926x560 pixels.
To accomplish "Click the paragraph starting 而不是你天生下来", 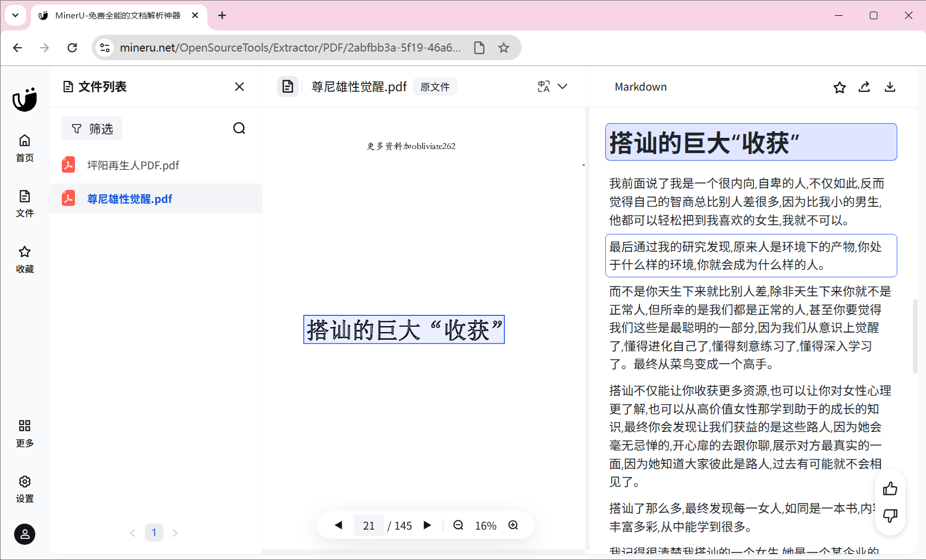I will tap(751, 328).
